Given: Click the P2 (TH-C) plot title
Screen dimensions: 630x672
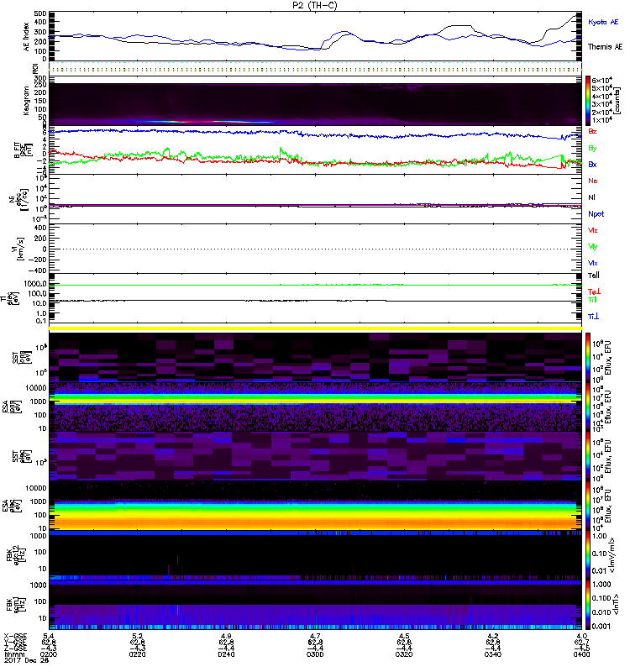Looking at the screenshot, I should click(315, 6).
